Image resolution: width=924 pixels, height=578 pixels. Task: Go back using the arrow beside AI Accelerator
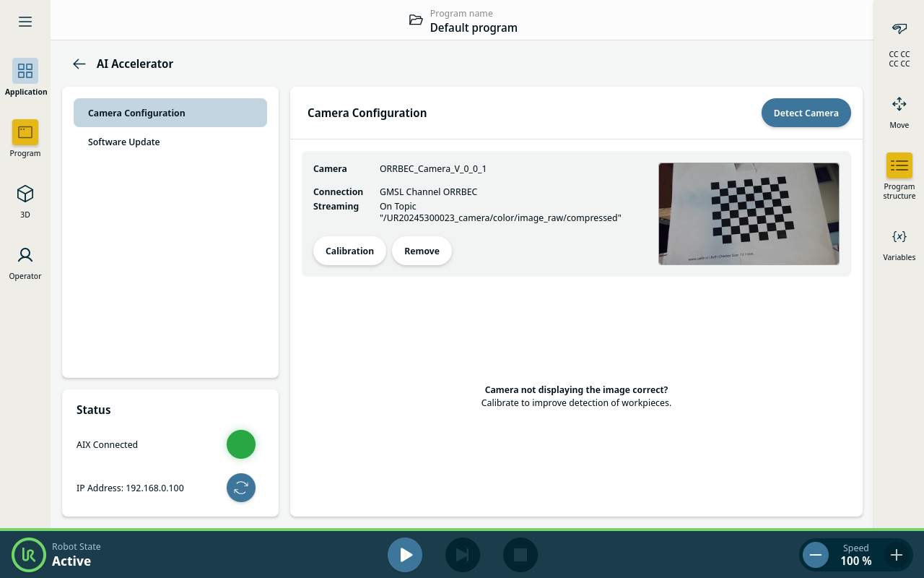click(x=79, y=64)
